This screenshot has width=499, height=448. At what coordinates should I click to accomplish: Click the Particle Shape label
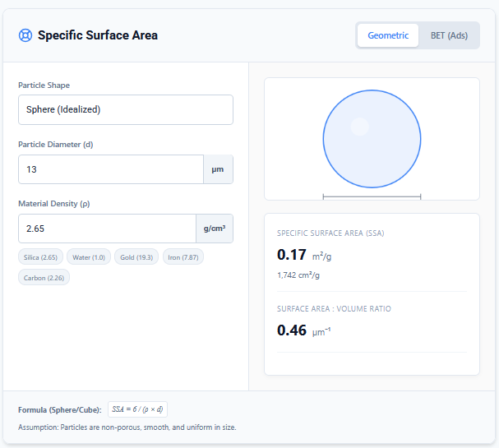[44, 85]
